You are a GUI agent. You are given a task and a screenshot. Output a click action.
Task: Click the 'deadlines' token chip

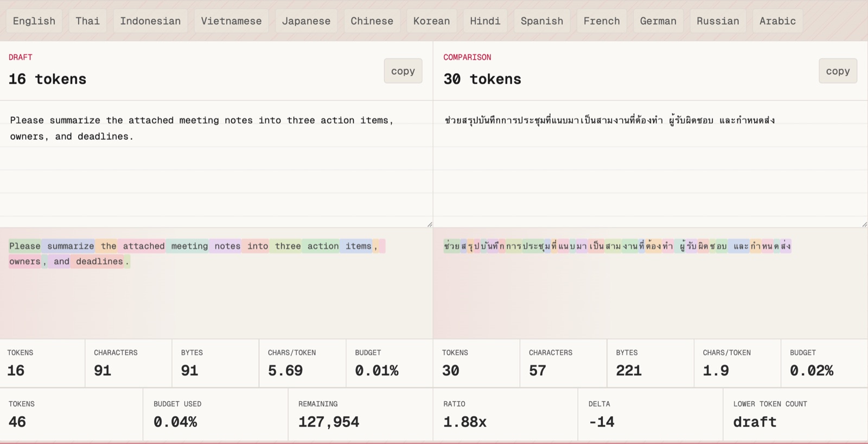(x=98, y=261)
